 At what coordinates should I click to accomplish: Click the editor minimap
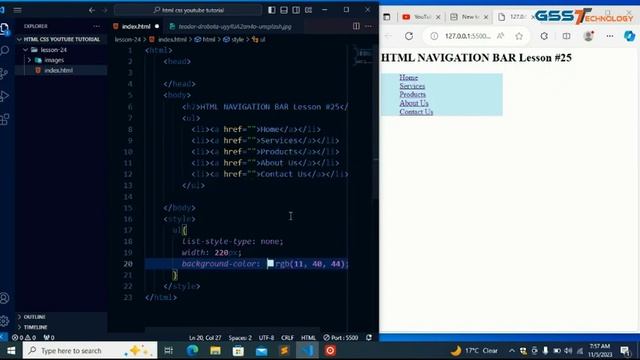(x=362, y=55)
